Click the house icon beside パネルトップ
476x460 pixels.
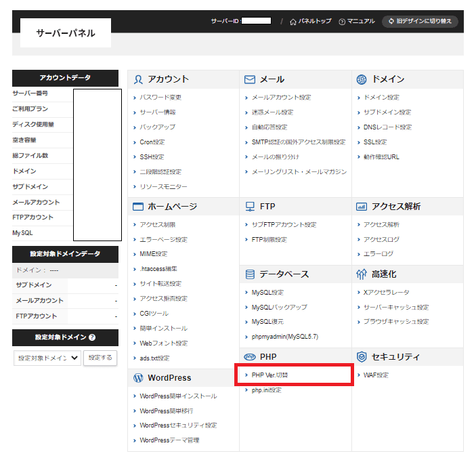point(293,22)
